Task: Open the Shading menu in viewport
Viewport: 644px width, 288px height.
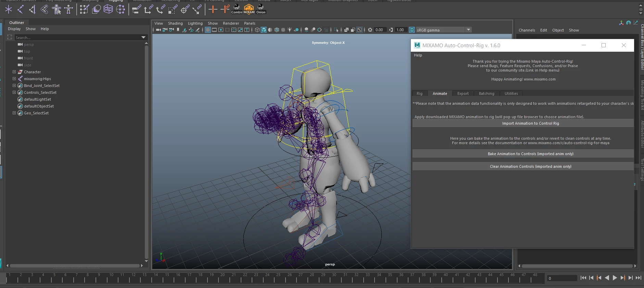Action: [175, 23]
